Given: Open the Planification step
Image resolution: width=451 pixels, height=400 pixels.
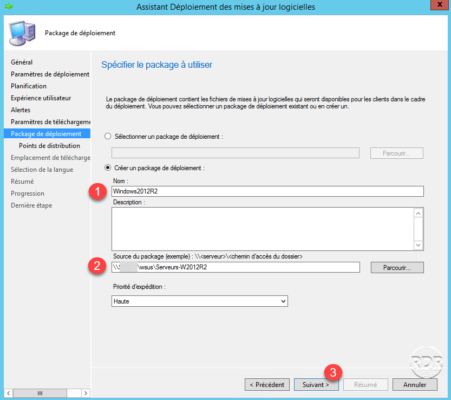Looking at the screenshot, I should (x=29, y=86).
